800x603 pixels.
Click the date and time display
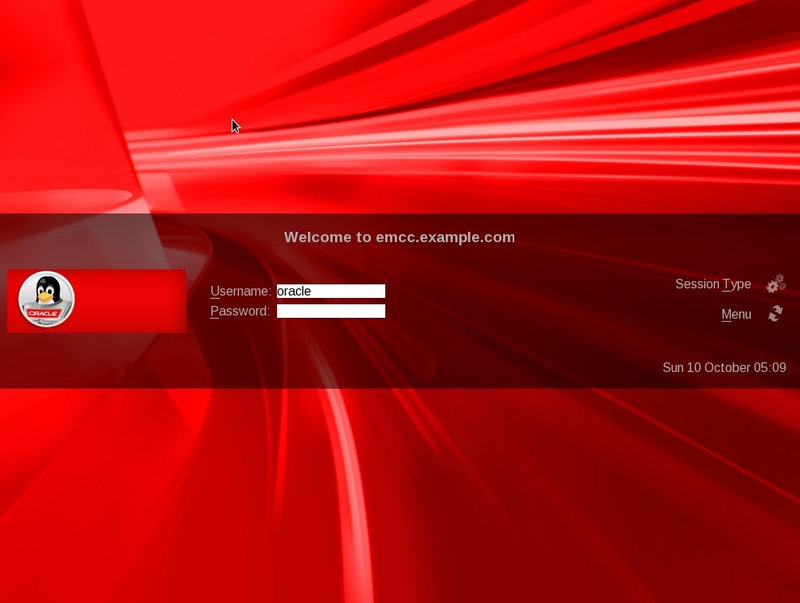(x=722, y=365)
